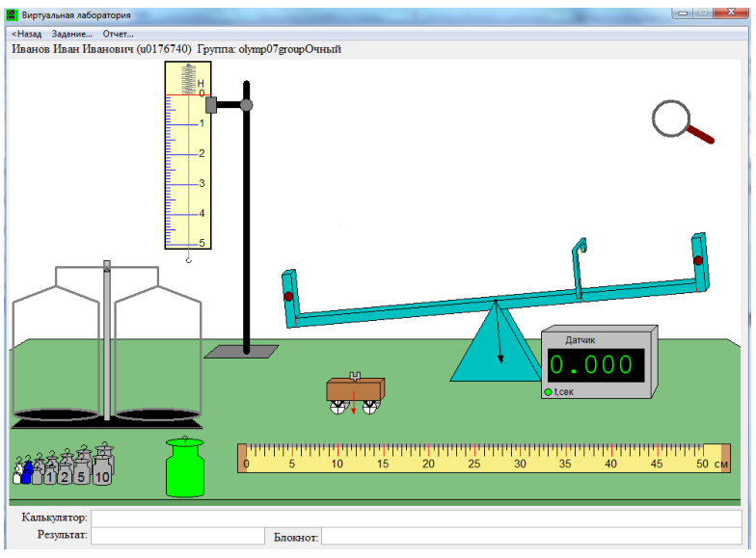Screen dimensions: 756x558
Task: Click inside the Блокнот input field
Action: point(531,536)
